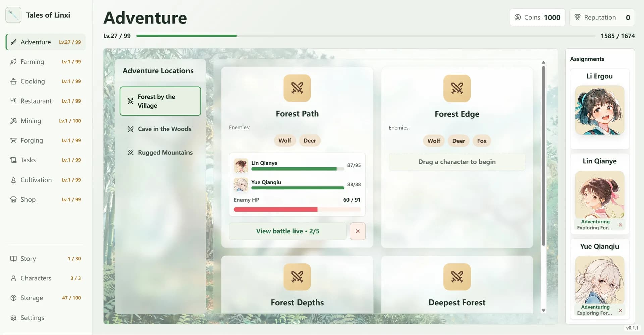This screenshot has height=335, width=644.
Task: Click the Coins 1000 value
Action: 552,17
